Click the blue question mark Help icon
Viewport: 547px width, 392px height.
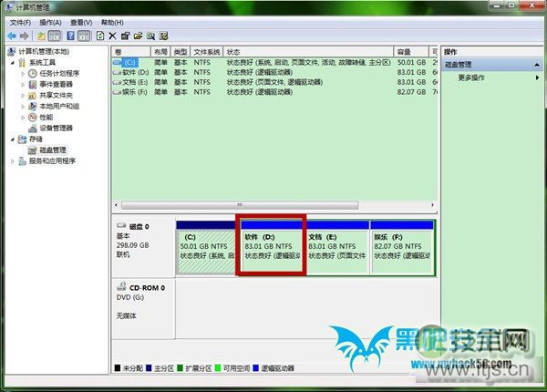(71, 36)
